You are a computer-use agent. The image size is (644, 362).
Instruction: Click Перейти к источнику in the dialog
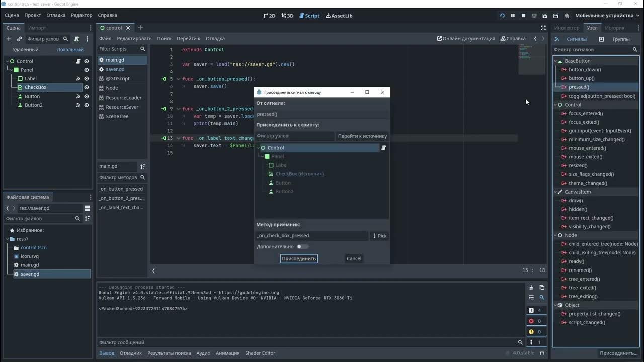point(362,136)
